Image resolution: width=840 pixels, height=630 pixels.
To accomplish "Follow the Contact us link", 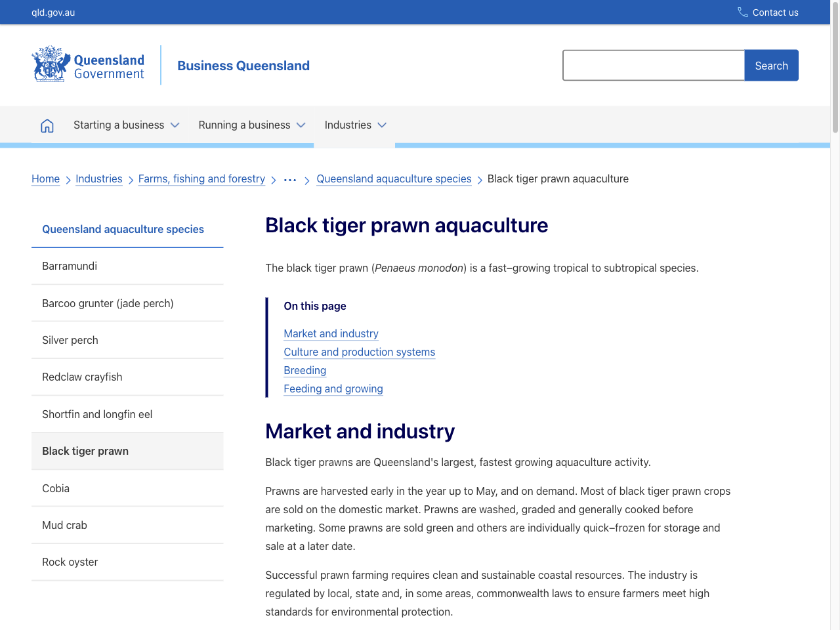I will tap(775, 12).
